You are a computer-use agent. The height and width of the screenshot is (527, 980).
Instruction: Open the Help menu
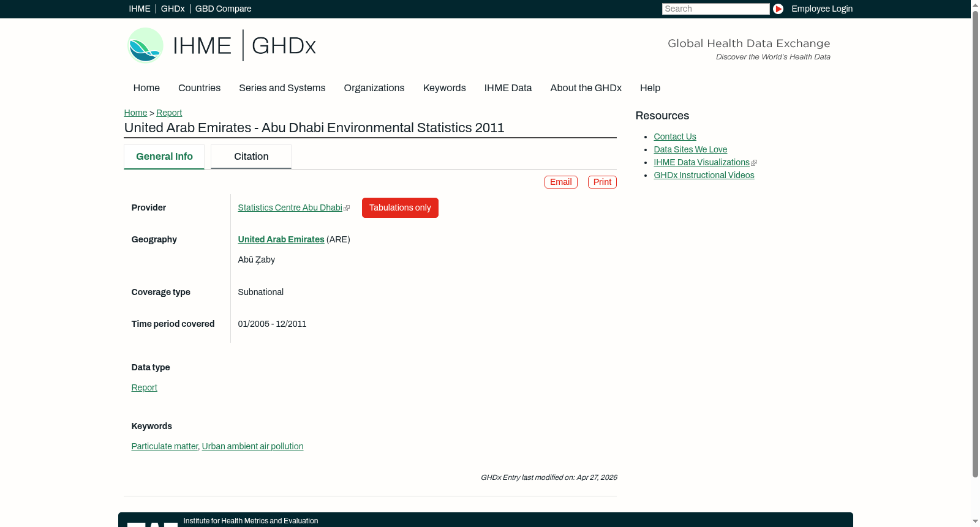click(x=650, y=88)
